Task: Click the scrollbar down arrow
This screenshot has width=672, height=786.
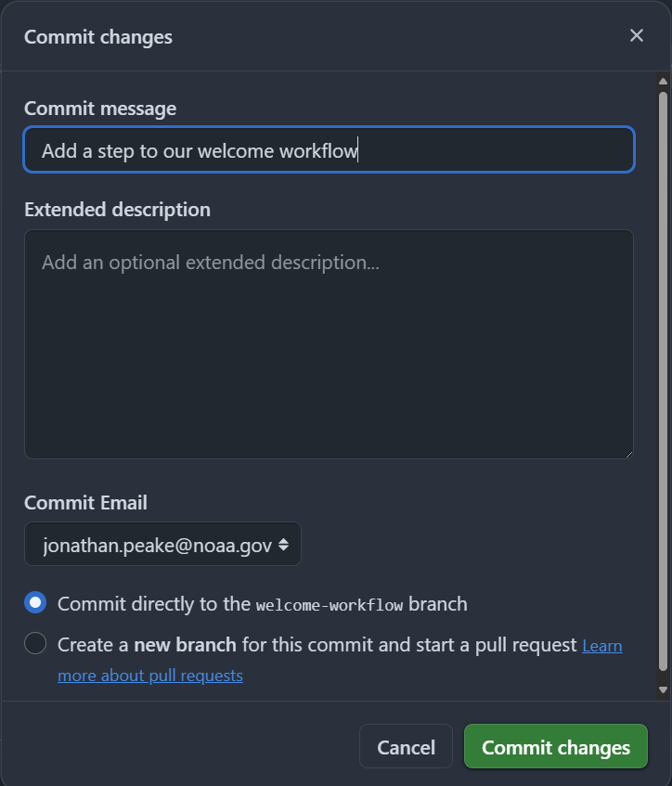Action: (x=663, y=689)
